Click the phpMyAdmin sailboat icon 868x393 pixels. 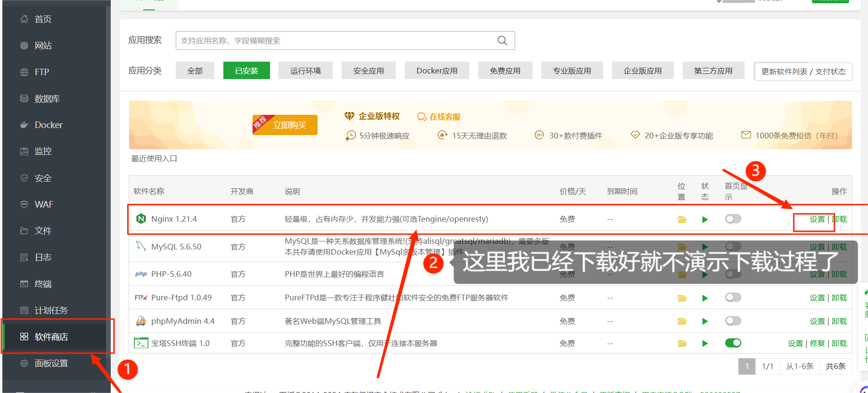click(141, 321)
